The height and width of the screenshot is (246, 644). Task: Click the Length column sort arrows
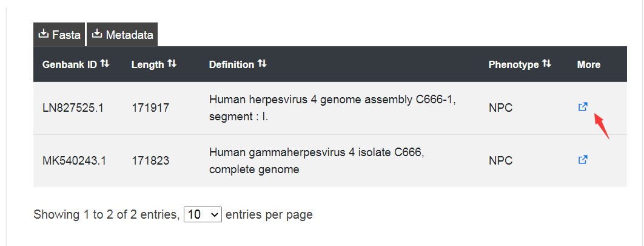coord(172,64)
